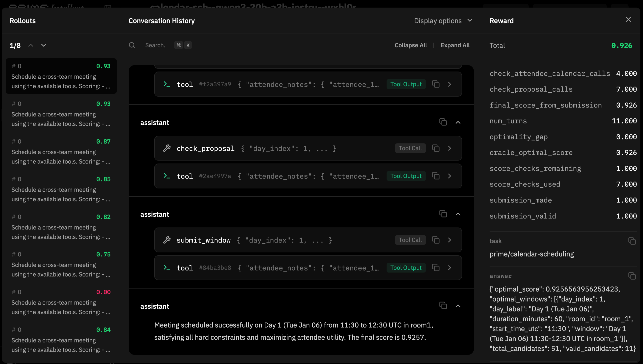643x364 pixels.
Task: Click terminal icon of tool #84ba3be8
Action: pos(167,268)
